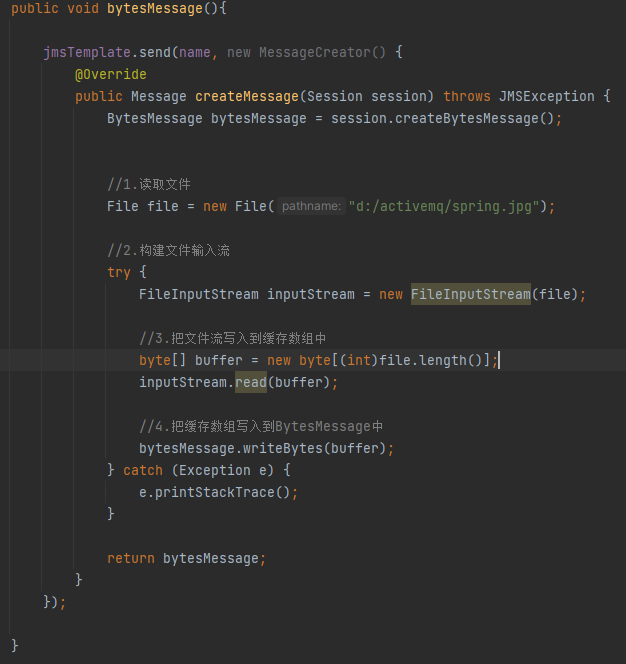Click the return keyword before bytesMessage
The height and width of the screenshot is (664, 626).
click(130, 558)
